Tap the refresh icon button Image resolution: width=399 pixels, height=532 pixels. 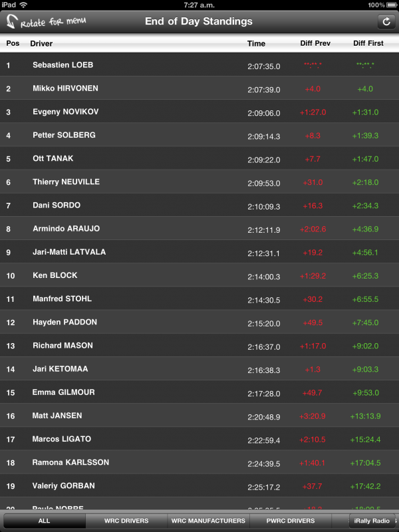[386, 22]
